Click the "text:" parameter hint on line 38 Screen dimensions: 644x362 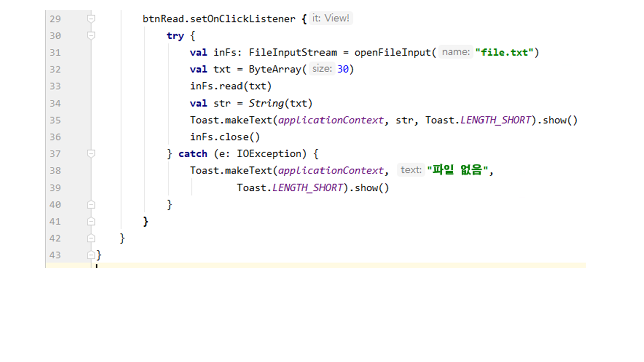[411, 170]
